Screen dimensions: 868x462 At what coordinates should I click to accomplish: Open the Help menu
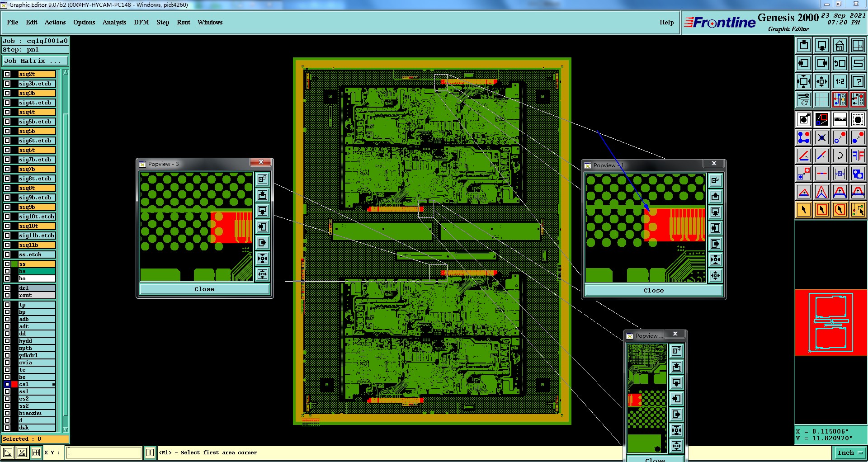(666, 22)
